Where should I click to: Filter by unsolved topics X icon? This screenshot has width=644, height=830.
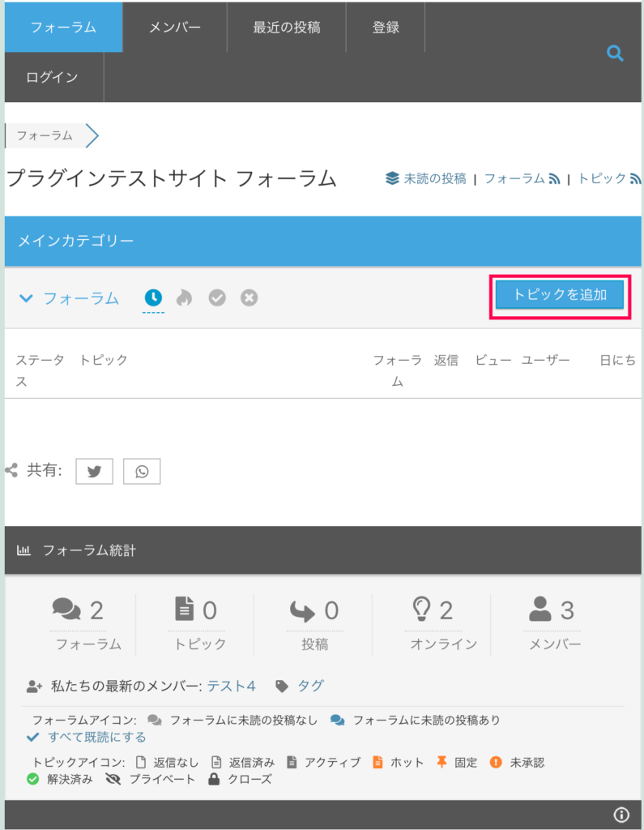tap(249, 297)
